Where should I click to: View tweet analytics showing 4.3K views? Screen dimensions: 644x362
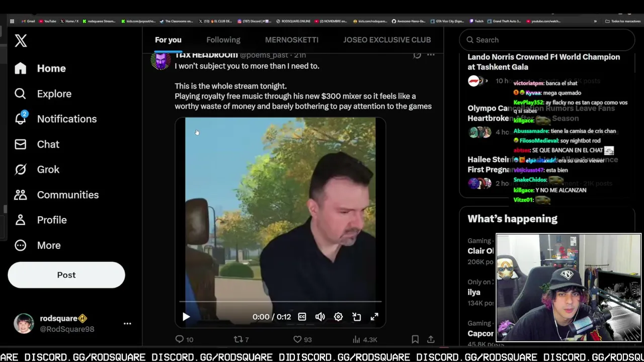365,339
